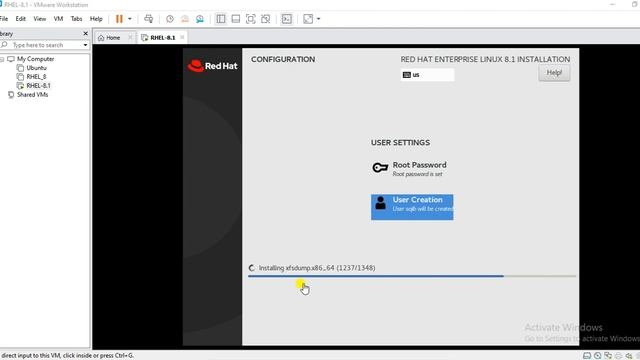Open the Help menu
Image resolution: width=640 pixels, height=360 pixels.
[x=96, y=19]
